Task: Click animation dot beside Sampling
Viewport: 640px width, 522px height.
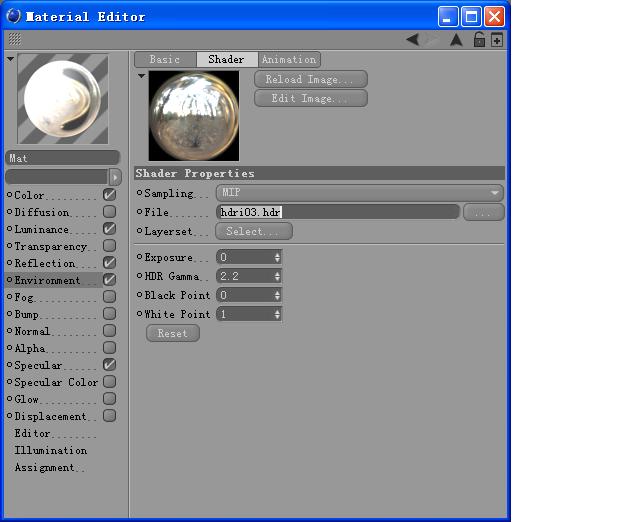Action: pos(140,192)
